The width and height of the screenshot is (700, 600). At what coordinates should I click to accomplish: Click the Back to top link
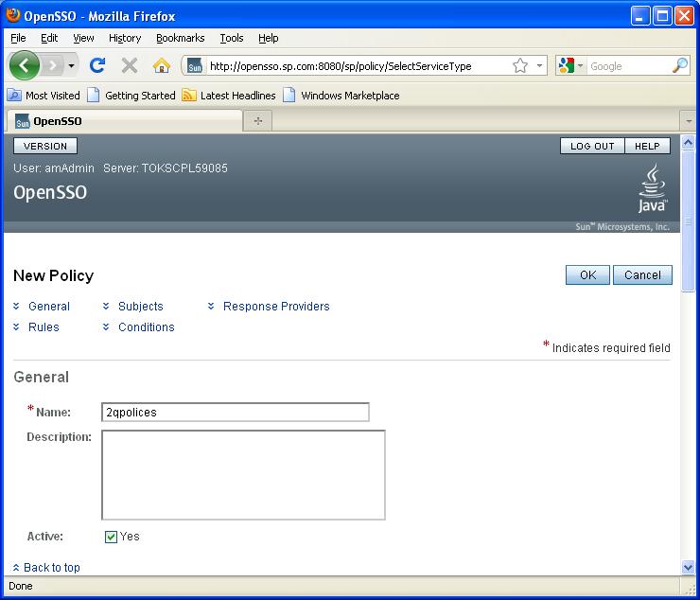(52, 568)
